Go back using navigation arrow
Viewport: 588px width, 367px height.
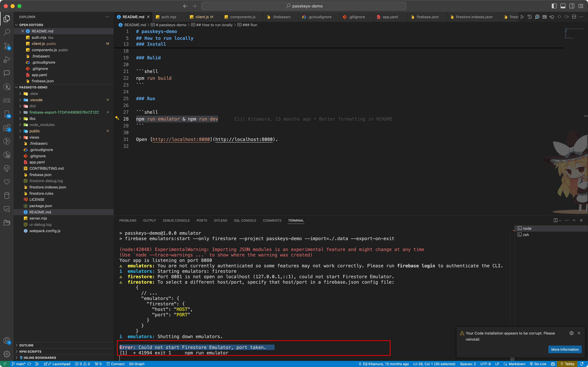[185, 6]
